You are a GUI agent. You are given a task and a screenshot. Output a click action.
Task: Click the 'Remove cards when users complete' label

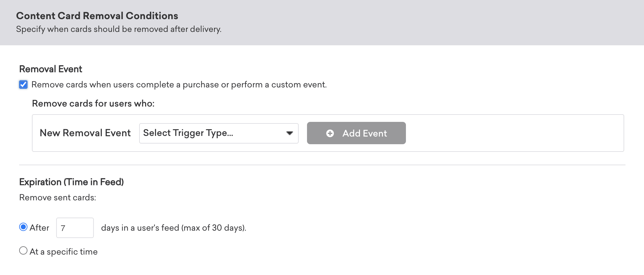pyautogui.click(x=179, y=85)
